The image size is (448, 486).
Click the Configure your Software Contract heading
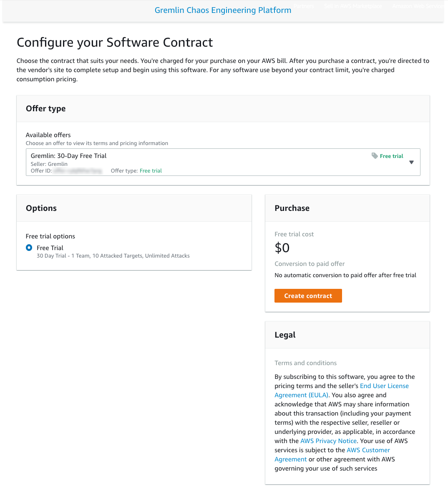pos(115,43)
